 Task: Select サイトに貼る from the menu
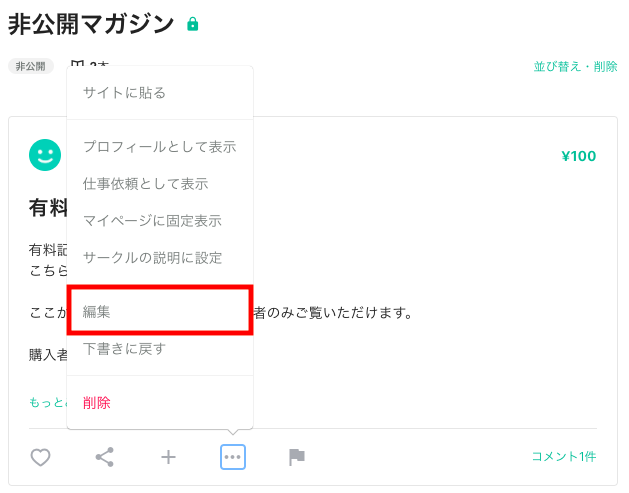tap(124, 93)
